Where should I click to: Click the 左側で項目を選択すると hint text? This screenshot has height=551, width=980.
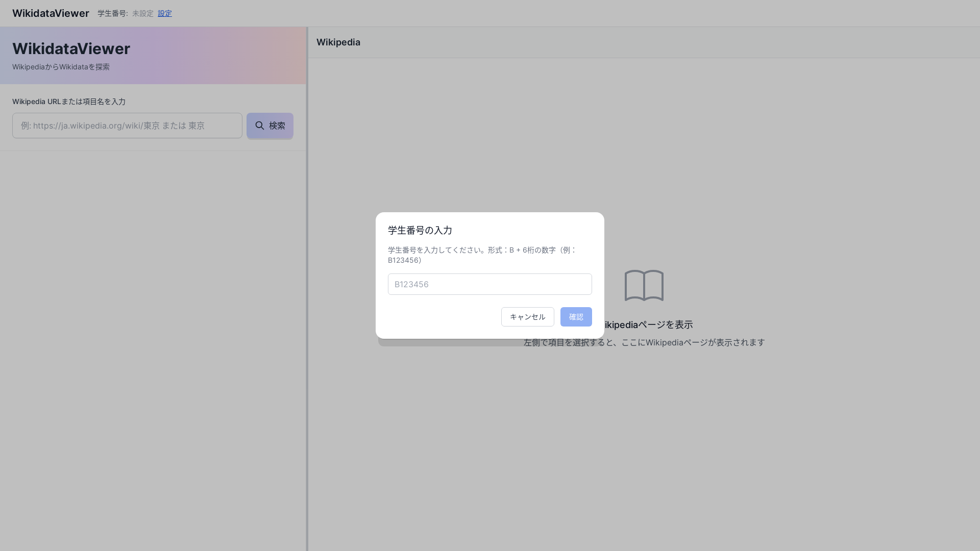click(x=644, y=342)
